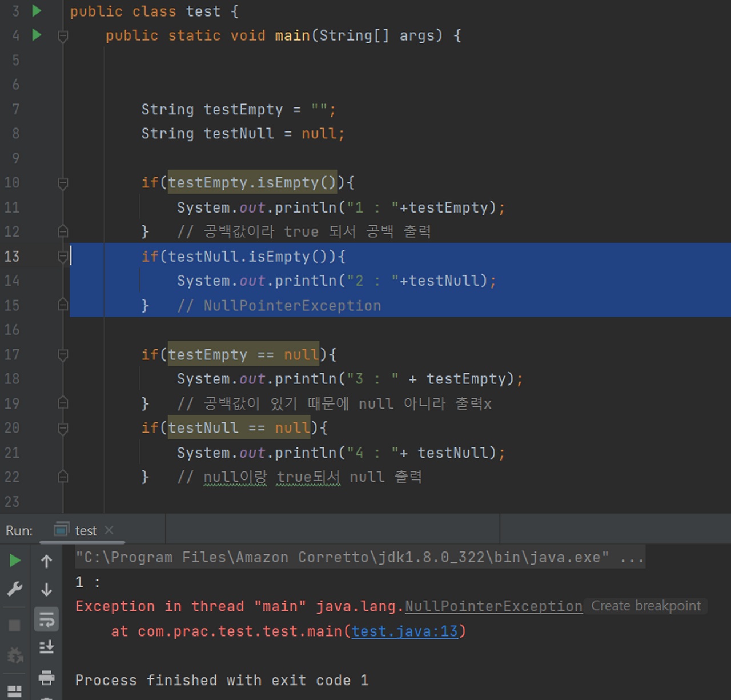Click the Create breakpoint button
The width and height of the screenshot is (731, 700).
pos(645,606)
